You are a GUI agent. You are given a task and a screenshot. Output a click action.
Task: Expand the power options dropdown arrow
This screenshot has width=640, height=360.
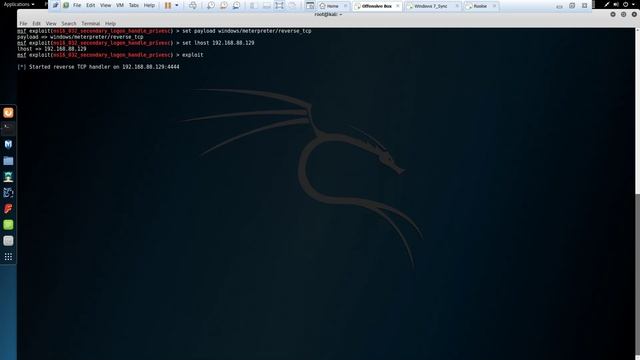click(177, 5)
